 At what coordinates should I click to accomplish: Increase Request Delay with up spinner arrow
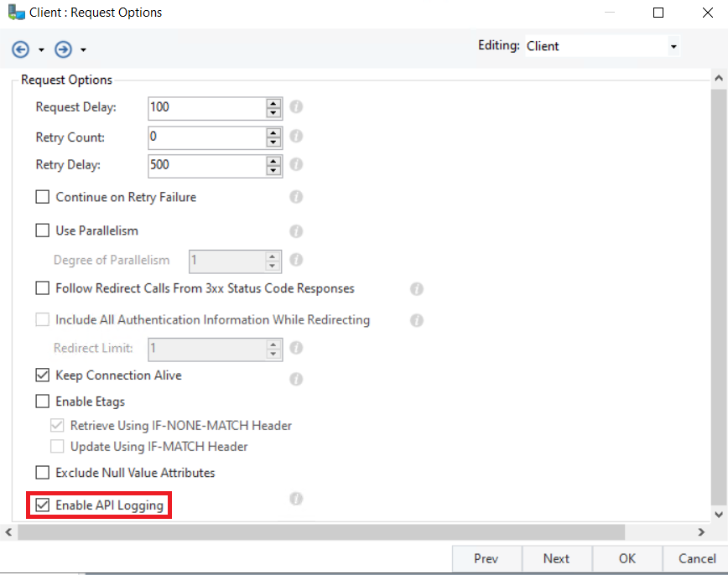coord(273,103)
